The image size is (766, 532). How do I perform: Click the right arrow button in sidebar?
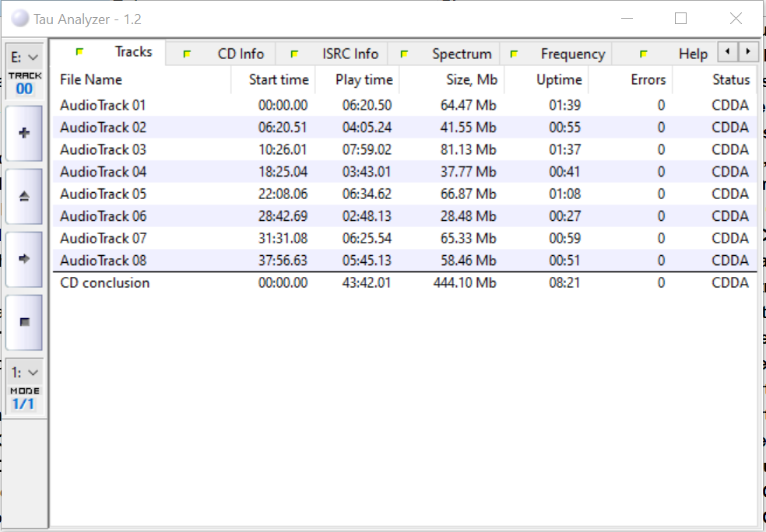24,258
